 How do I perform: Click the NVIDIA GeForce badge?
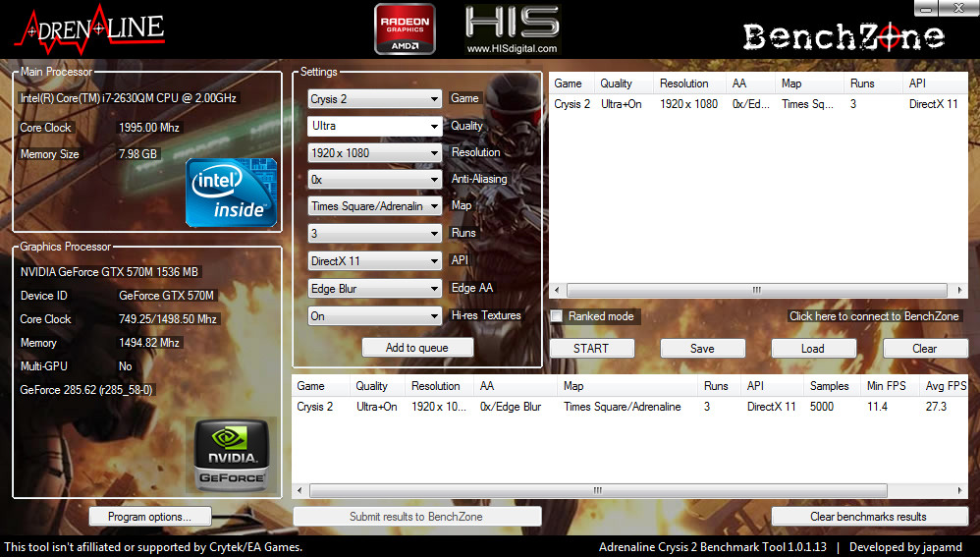(x=232, y=455)
